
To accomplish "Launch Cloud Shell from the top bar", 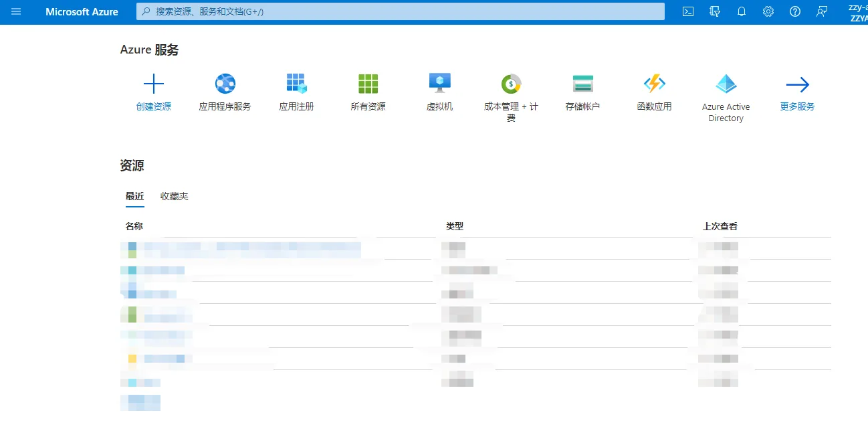I will (688, 11).
